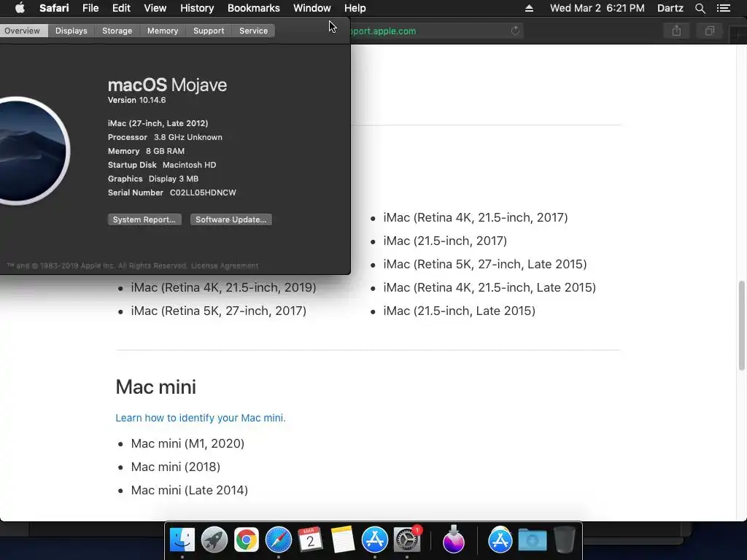Click the System Report button
This screenshot has width=747, height=560.
(144, 219)
